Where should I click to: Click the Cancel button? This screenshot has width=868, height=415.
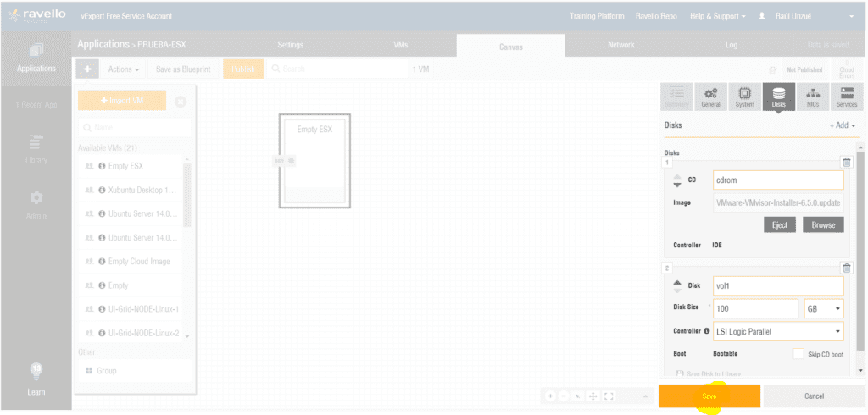tap(814, 396)
